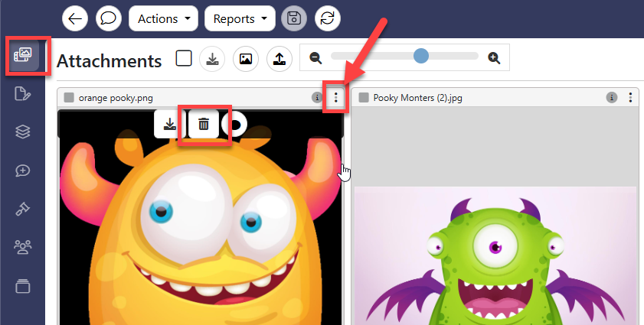Open the Attachments sidebar icon
The height and width of the screenshot is (325, 644).
23,54
